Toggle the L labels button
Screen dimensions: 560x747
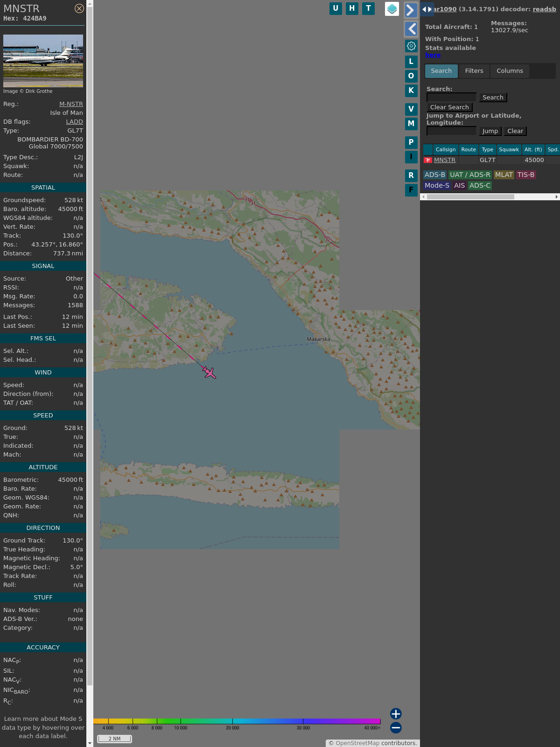coord(411,62)
